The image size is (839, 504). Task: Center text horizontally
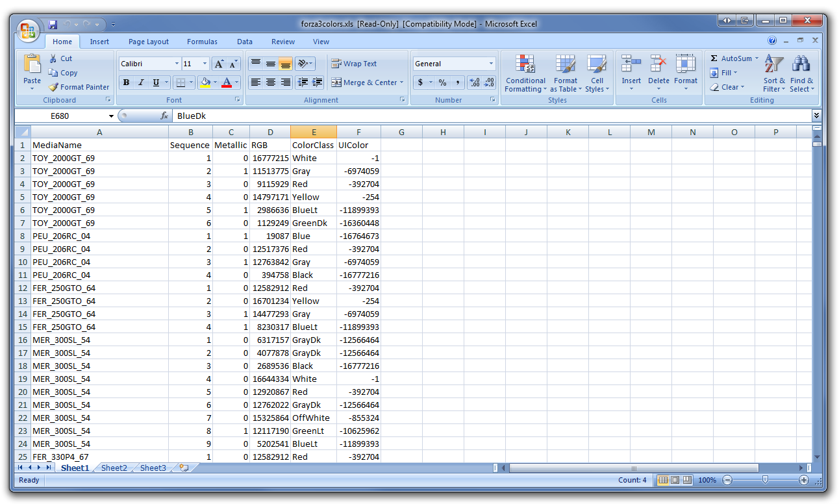270,82
